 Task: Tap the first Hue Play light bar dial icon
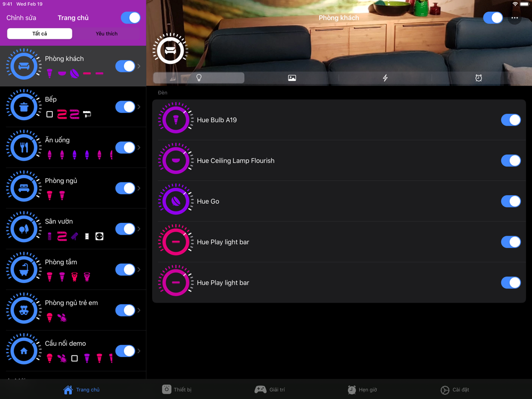(176, 242)
